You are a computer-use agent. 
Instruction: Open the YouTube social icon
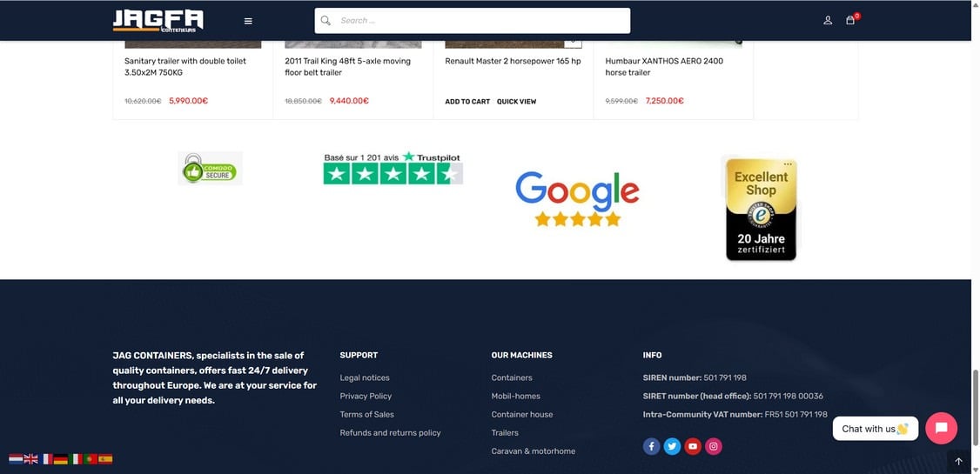click(693, 446)
